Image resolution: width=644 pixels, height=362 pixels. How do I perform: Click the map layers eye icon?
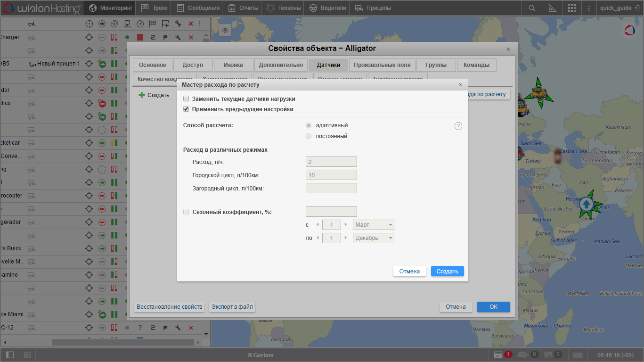tap(225, 30)
